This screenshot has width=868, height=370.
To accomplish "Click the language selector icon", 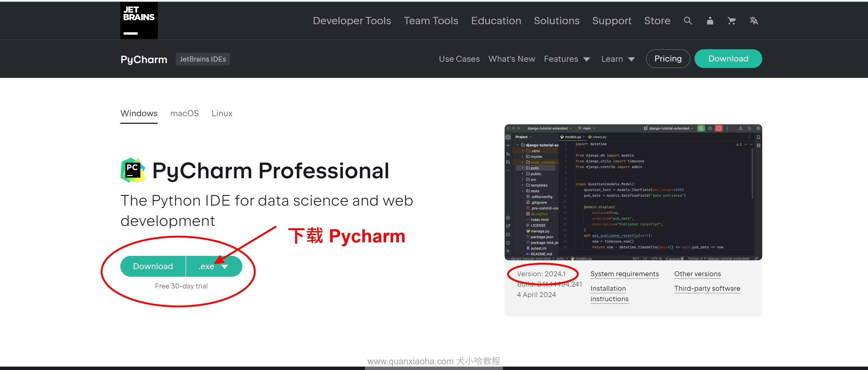I will 754,21.
